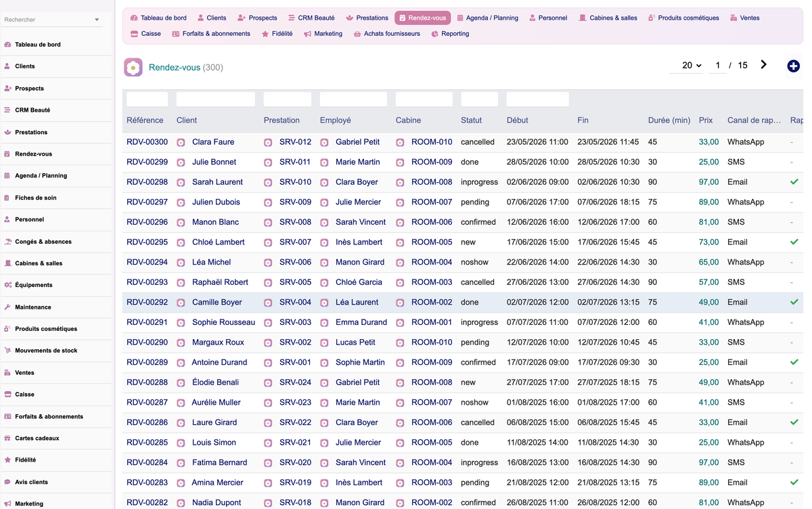Click green check mark in row RDV-00298

pyautogui.click(x=794, y=182)
